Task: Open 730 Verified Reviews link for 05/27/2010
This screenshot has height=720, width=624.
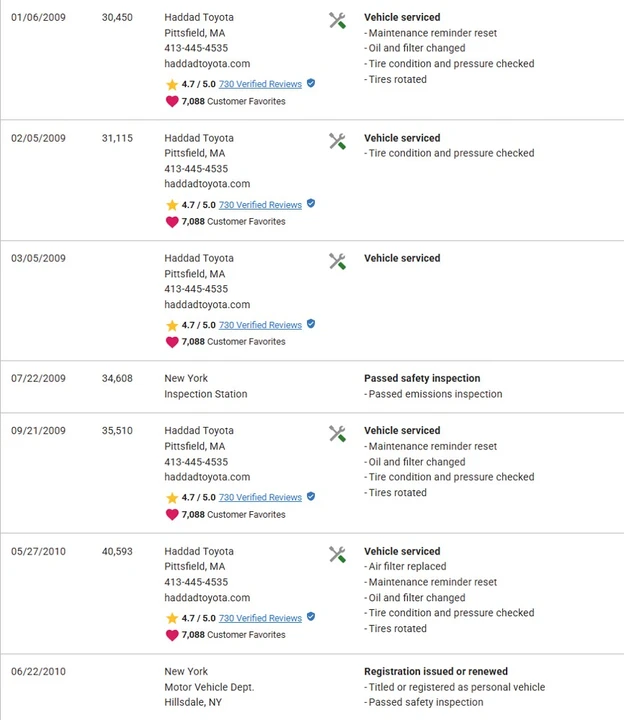Action: point(260,618)
